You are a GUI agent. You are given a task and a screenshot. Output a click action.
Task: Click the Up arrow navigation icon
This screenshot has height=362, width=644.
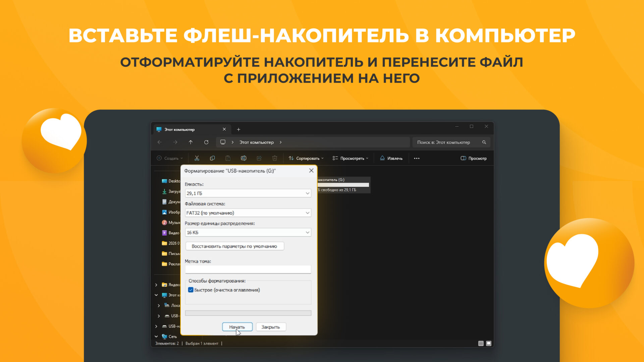(x=191, y=142)
